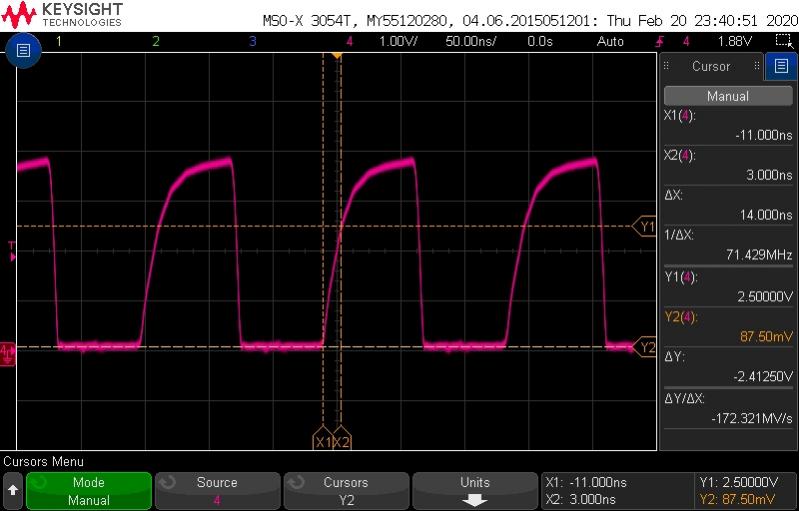799x511 pixels.
Task: Toggle channel 3 in the top bar
Action: [252, 41]
